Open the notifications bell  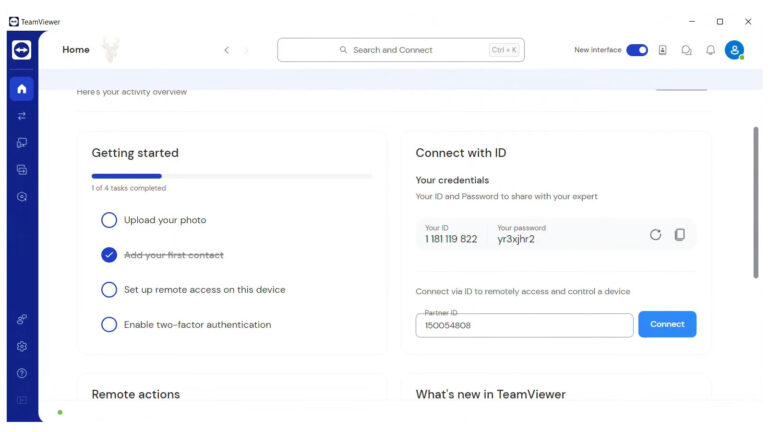(710, 50)
